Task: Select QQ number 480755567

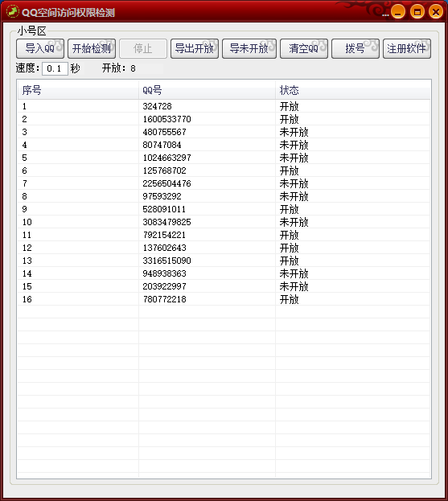Action: point(164,132)
